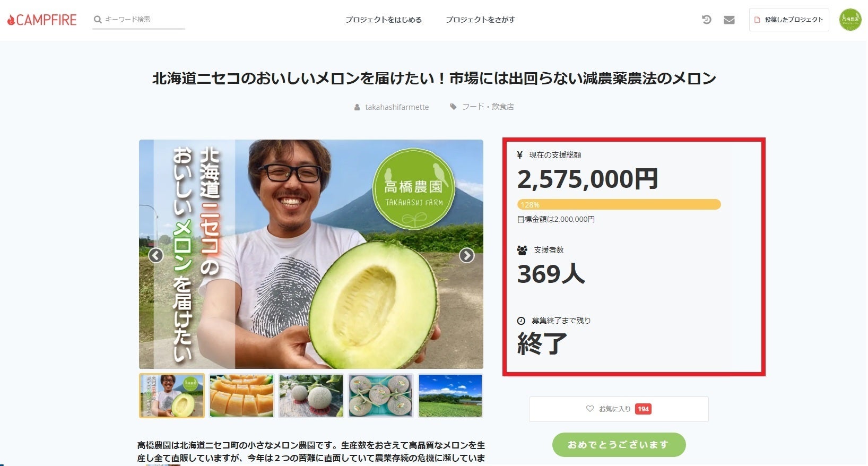Open プロジェクトをさがす menu item
Viewport: 868px width, 466px height.
(x=480, y=20)
